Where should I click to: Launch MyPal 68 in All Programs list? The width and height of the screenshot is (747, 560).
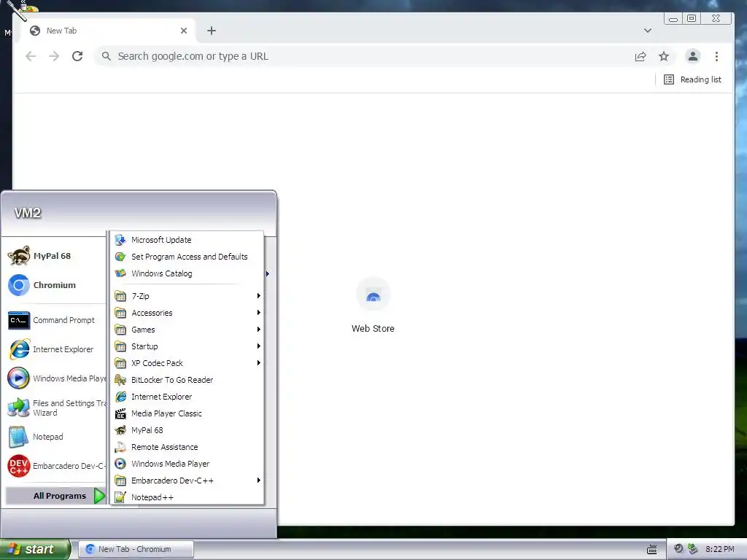coord(187,430)
